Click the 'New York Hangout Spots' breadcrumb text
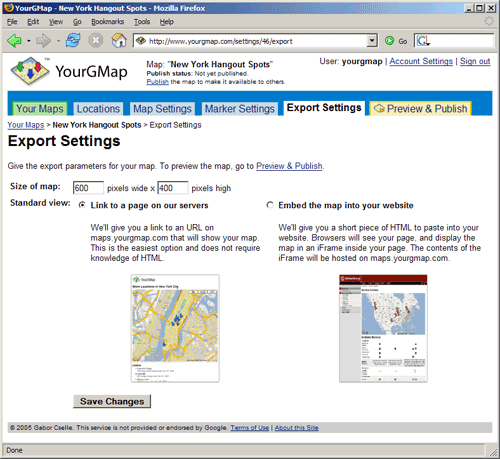Viewport: 500px width, 459px height. [x=97, y=125]
